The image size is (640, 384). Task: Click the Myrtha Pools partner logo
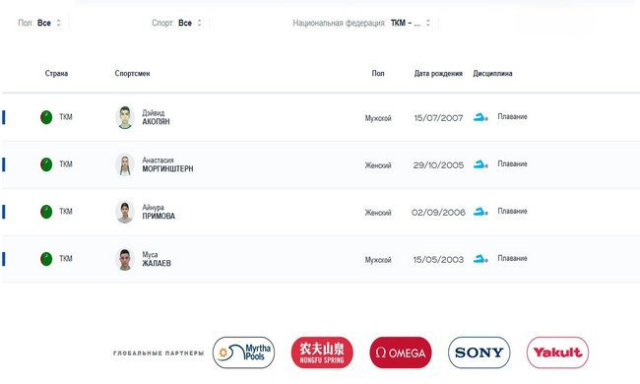pos(244,353)
